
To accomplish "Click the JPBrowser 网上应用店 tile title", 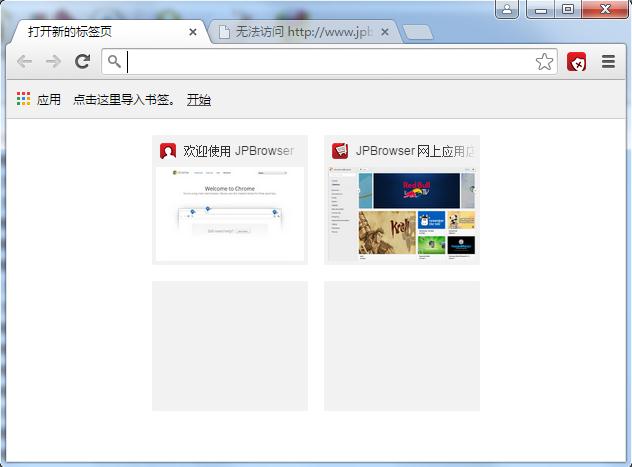I will (x=415, y=151).
